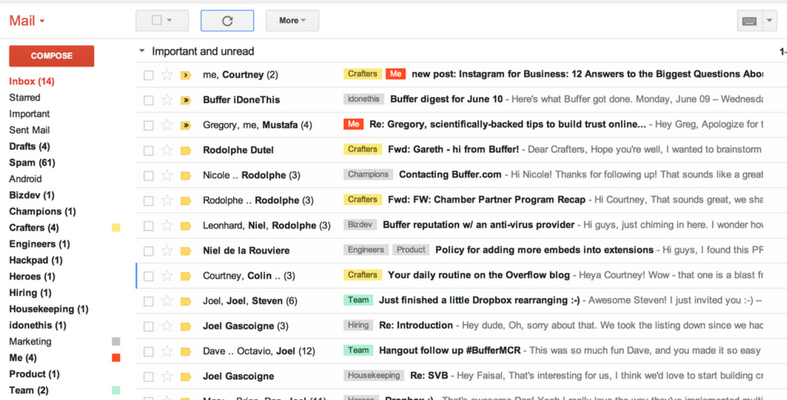
Task: Open Just finished a little Dropbox rearranging email
Action: [x=479, y=300]
